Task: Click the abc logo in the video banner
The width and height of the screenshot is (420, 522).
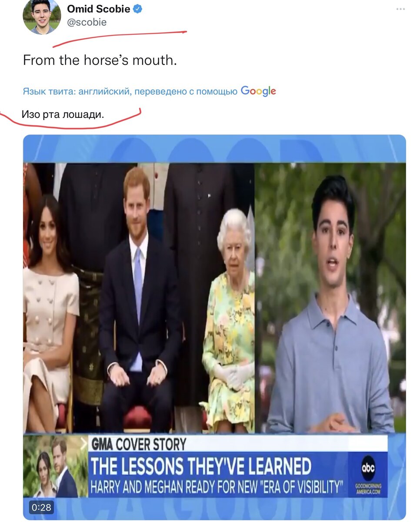Action: point(368,468)
